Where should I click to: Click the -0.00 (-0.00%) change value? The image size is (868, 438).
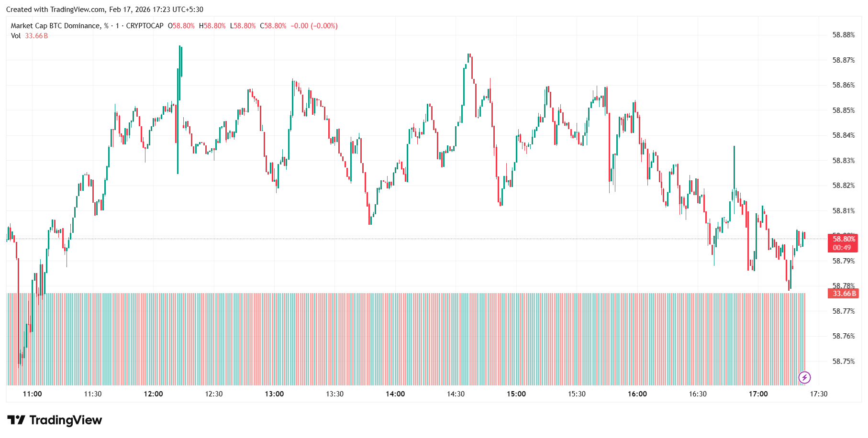[x=314, y=26]
